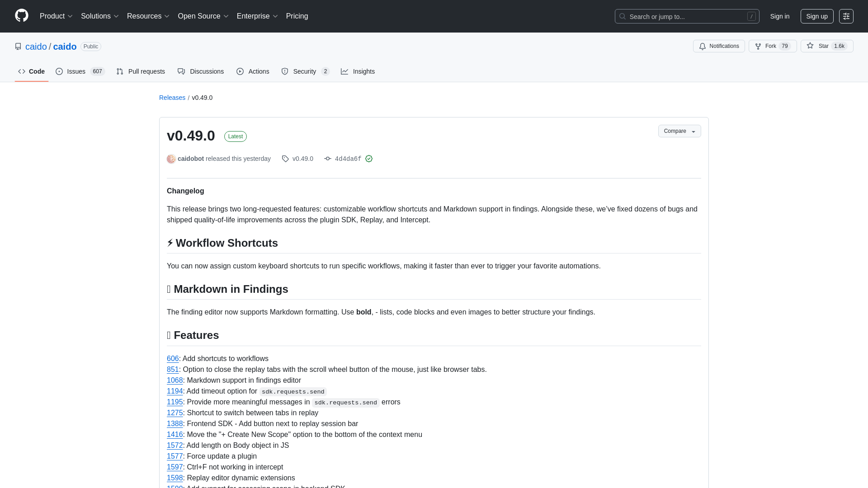Open issue 1598 link
Viewport: 868px width, 488px height.
click(175, 478)
